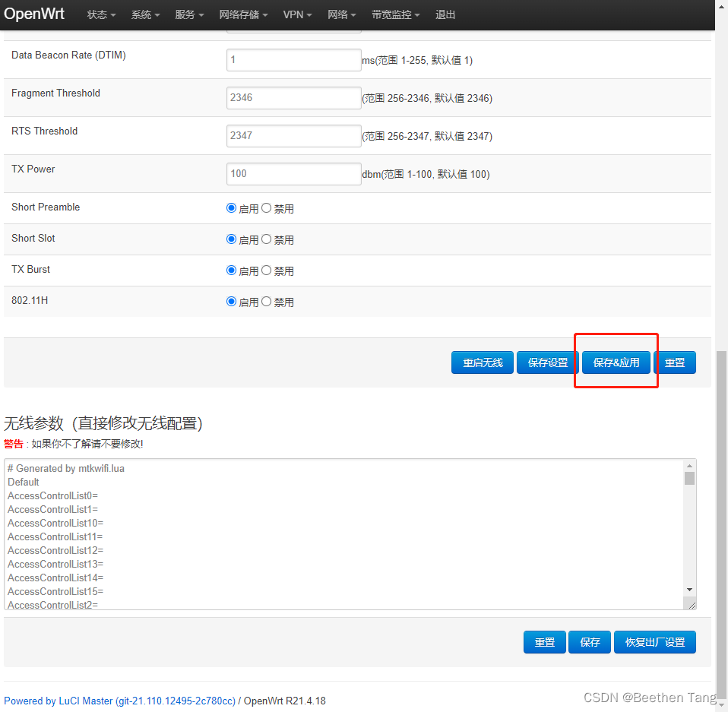Select 启用 for 802.11H
Viewport: 728px width, 712px height.
tap(231, 301)
